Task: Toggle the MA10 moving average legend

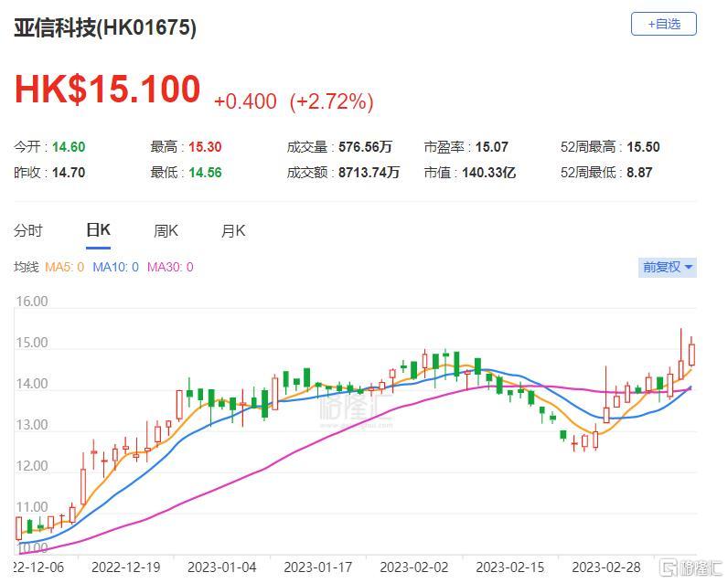Action: point(115,267)
